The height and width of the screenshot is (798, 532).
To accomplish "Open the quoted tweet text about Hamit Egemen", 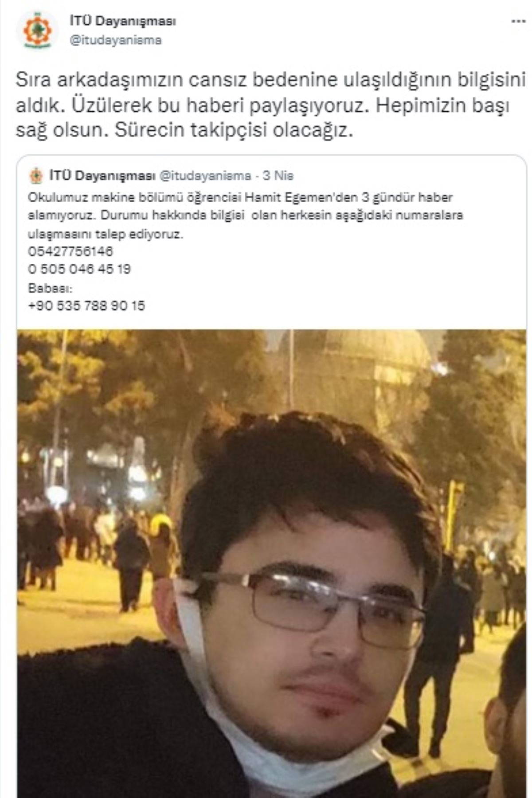I will point(245,215).
